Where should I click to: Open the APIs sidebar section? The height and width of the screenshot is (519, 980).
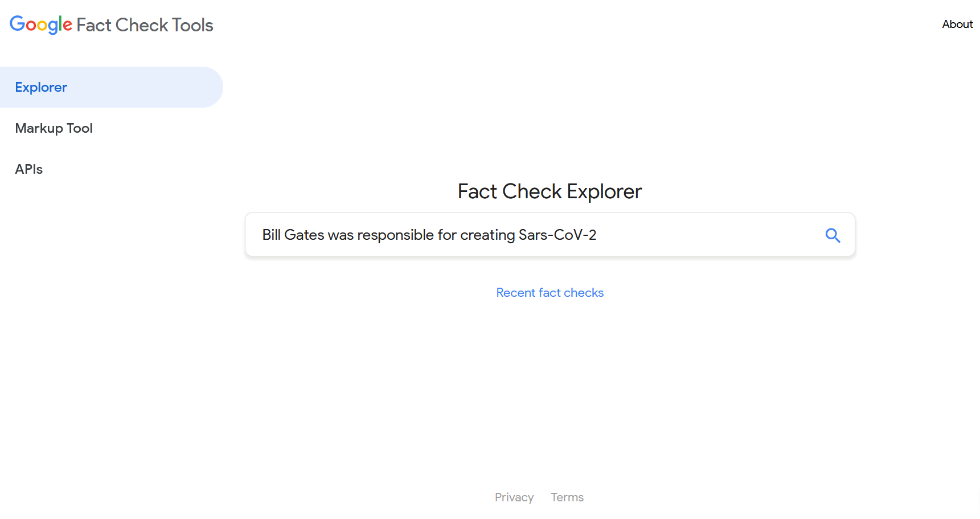(x=28, y=169)
